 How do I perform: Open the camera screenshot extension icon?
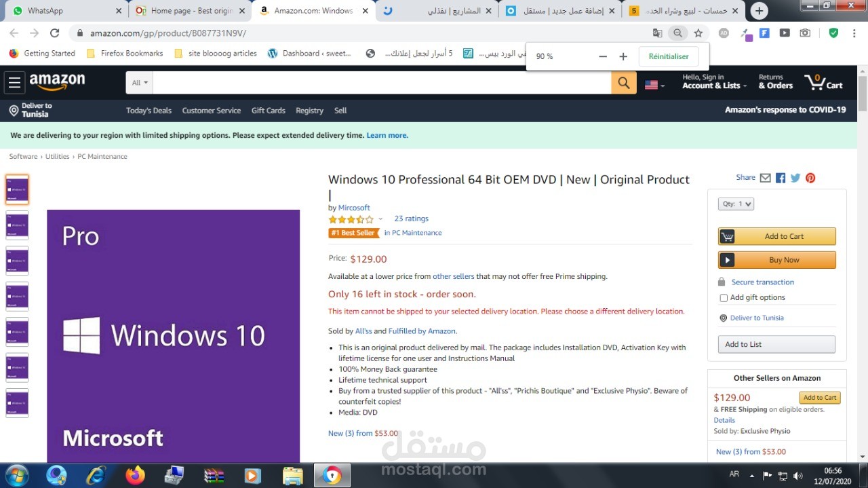pyautogui.click(x=805, y=33)
